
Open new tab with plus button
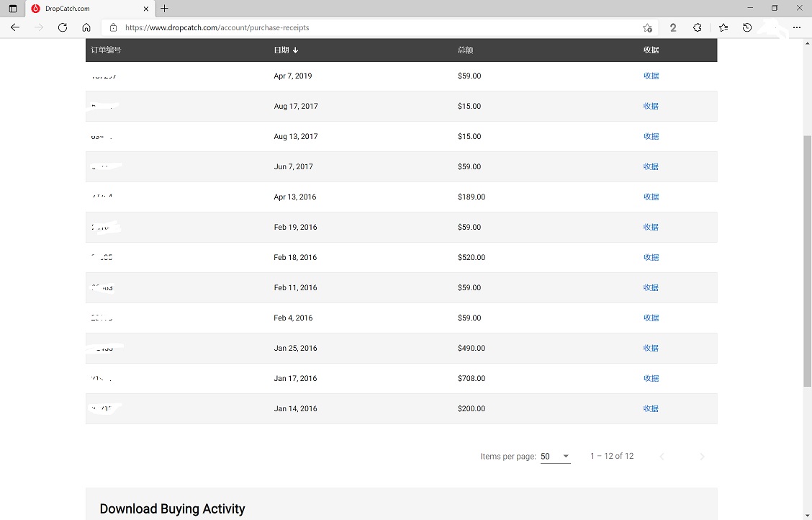pos(165,9)
